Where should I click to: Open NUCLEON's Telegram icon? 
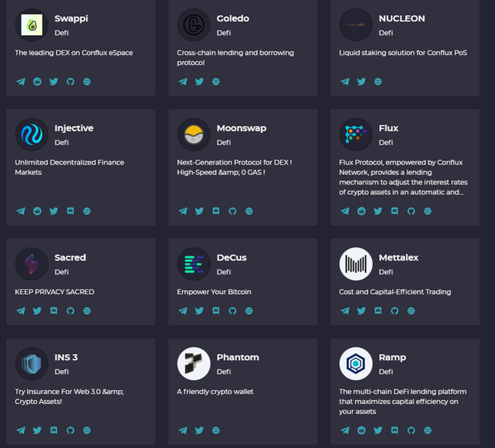point(345,82)
